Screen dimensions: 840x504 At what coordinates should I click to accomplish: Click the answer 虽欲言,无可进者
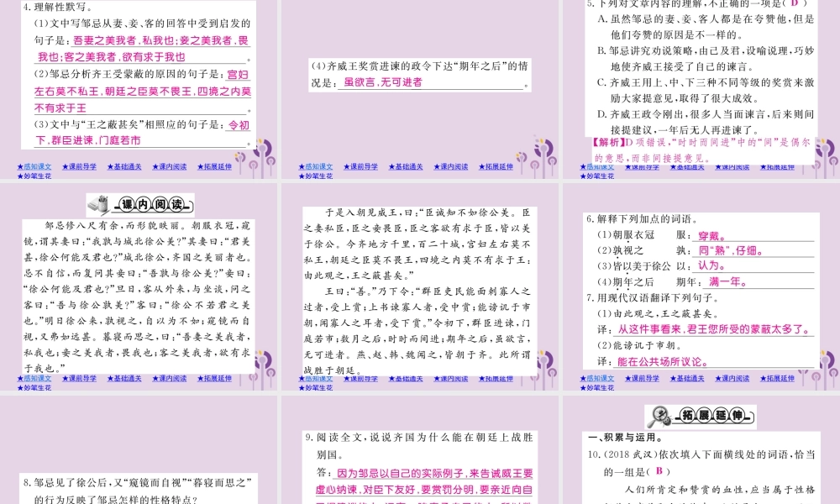click(x=383, y=82)
